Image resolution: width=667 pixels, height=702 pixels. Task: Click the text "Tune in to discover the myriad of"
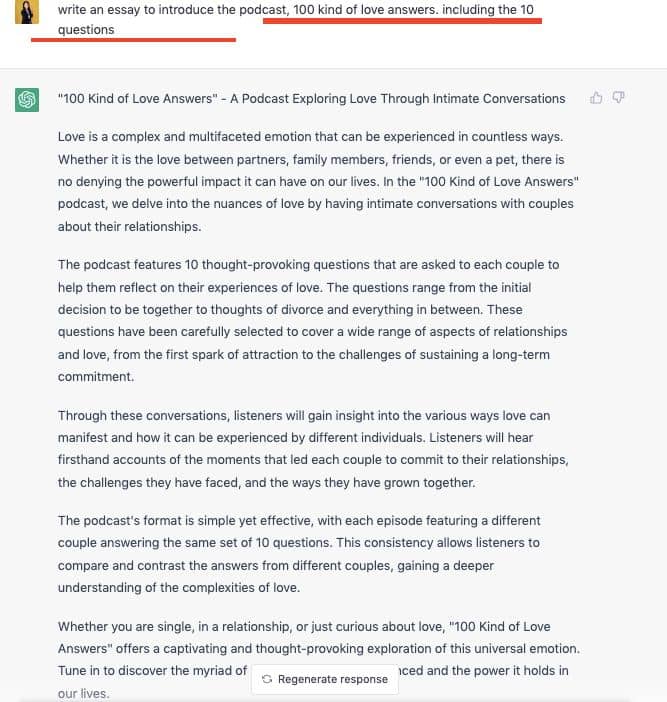point(152,670)
